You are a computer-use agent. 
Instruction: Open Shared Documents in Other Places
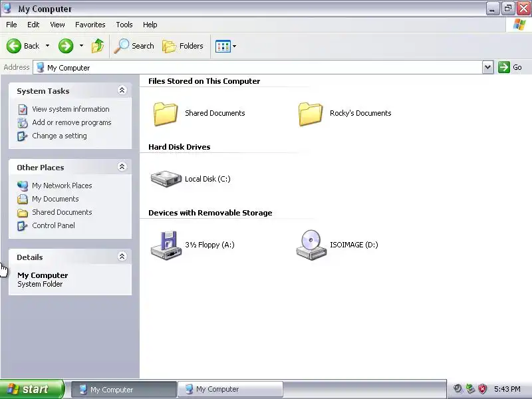click(62, 212)
